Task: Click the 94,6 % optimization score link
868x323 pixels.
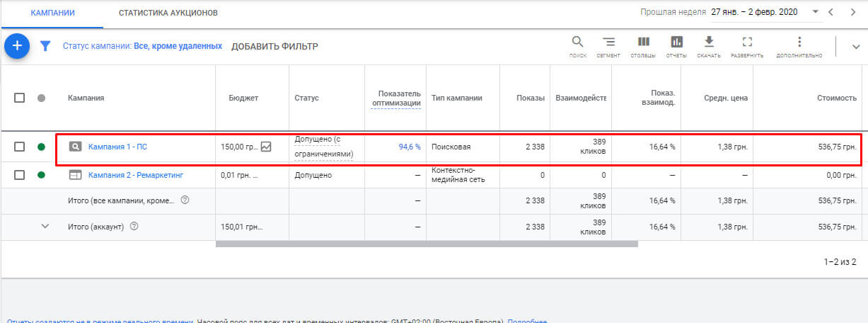Action: click(x=409, y=147)
